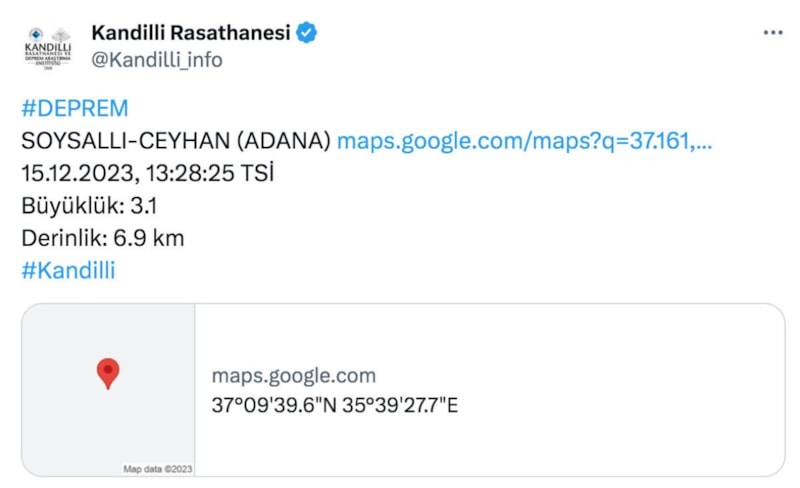Click the Kandilli Rasathanesi display name
Image resolution: width=800 pixels, height=488 pixels.
pos(191,33)
